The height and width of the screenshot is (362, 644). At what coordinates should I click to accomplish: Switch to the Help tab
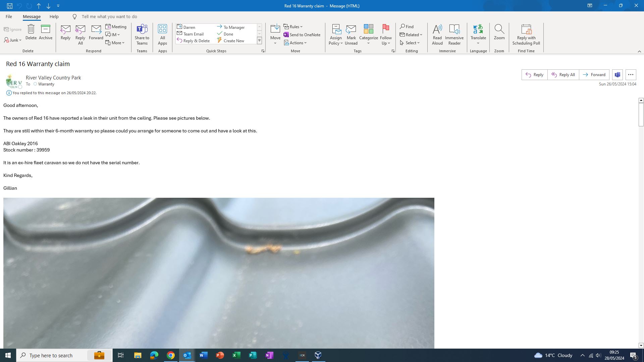54,16
